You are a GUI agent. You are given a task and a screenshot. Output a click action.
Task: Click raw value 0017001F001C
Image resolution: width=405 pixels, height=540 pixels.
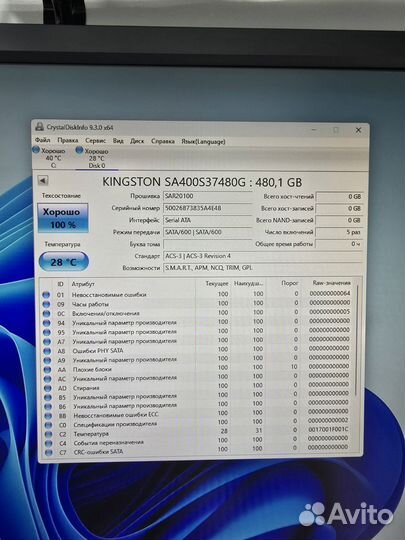(328, 429)
